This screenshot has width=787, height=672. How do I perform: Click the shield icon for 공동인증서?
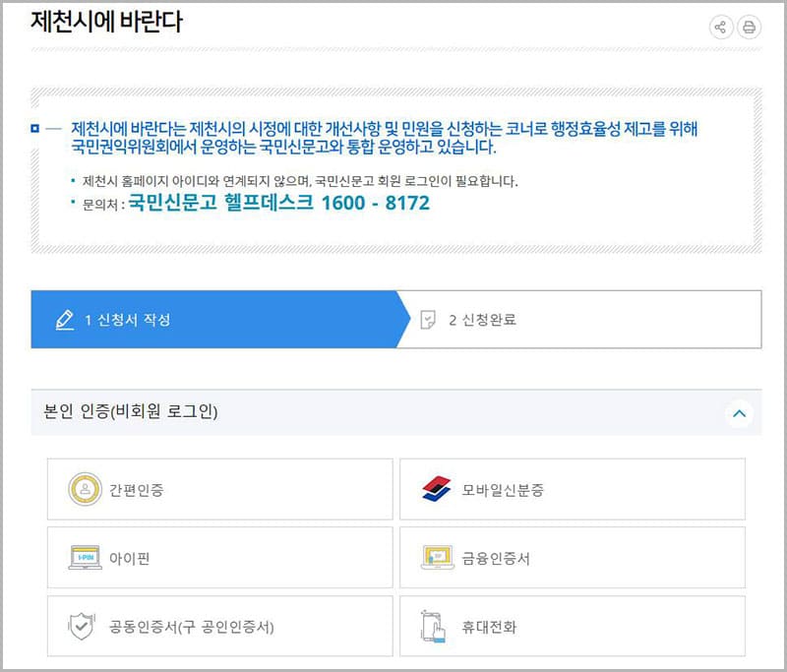click(x=81, y=627)
